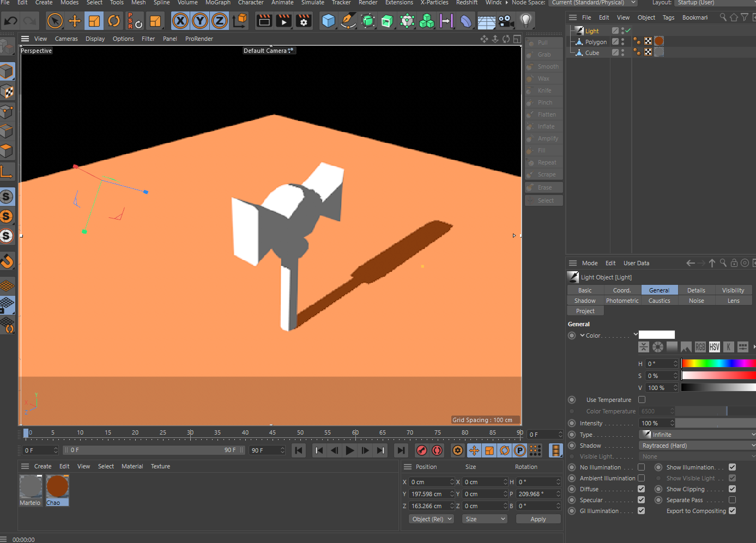
Task: Click the Apply button
Action: pyautogui.click(x=538, y=519)
